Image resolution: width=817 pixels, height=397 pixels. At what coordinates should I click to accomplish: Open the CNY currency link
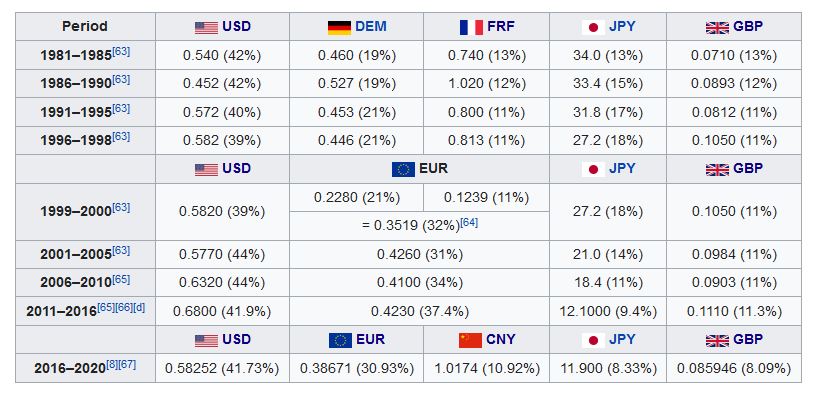pyautogui.click(x=500, y=340)
